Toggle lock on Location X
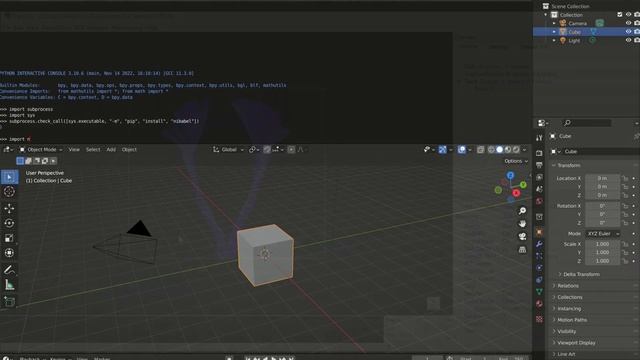 (625, 178)
